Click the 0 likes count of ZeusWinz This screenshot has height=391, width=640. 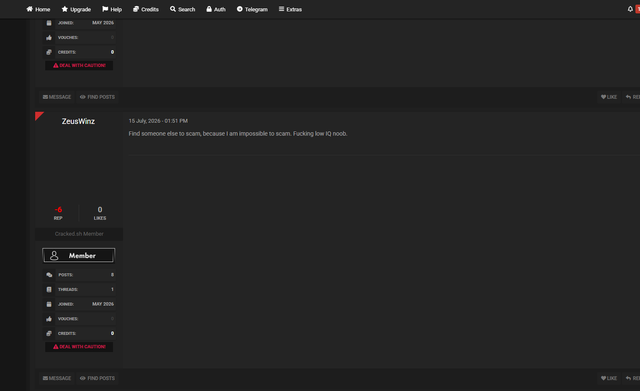100,210
